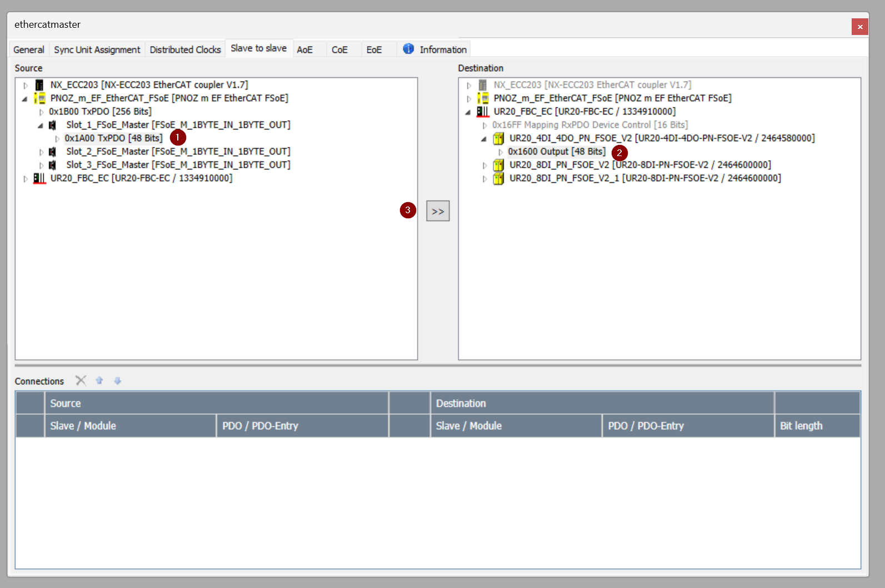Click Destination 'Slave / Module' column header
Image resolution: width=885 pixels, height=588 pixels.
click(x=516, y=426)
